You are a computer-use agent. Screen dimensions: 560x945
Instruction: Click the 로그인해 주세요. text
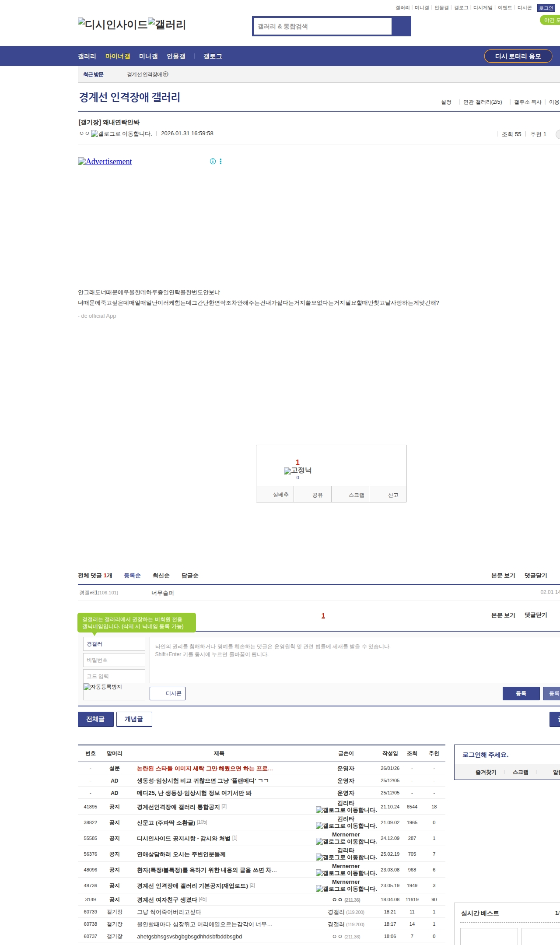pyautogui.click(x=486, y=755)
